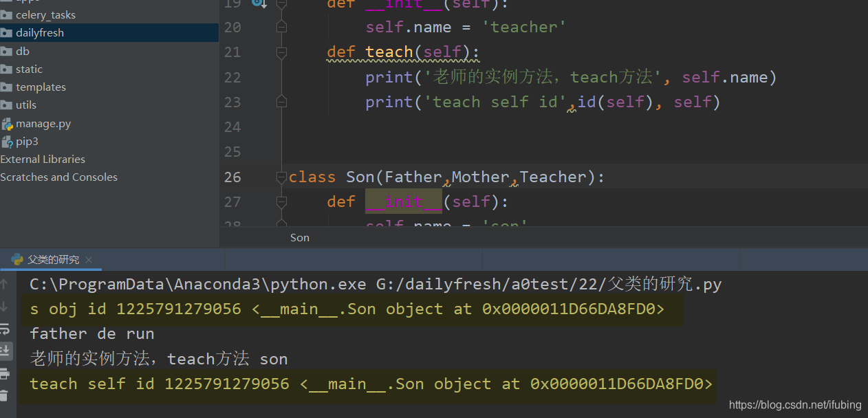The image size is (868, 418).
Task: Collapse the fold marker on line 20
Action: click(281, 27)
